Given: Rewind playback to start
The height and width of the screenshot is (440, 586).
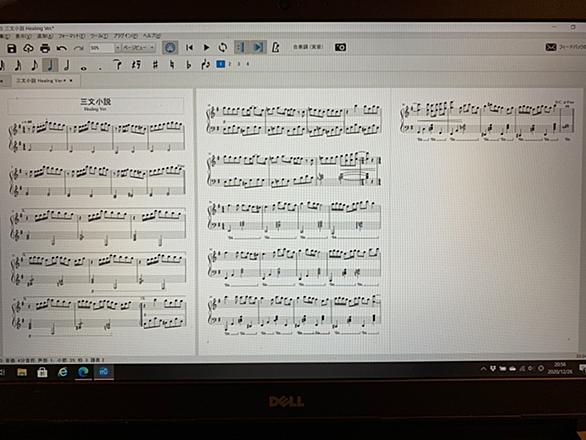Looking at the screenshot, I should (x=189, y=47).
